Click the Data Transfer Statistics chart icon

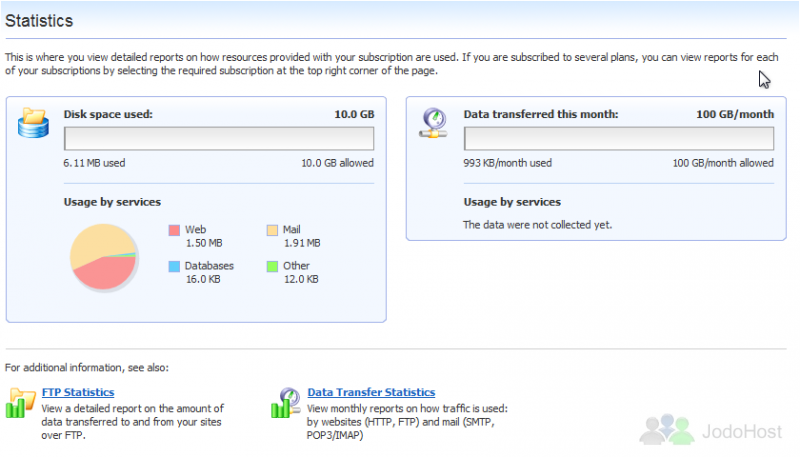point(286,403)
